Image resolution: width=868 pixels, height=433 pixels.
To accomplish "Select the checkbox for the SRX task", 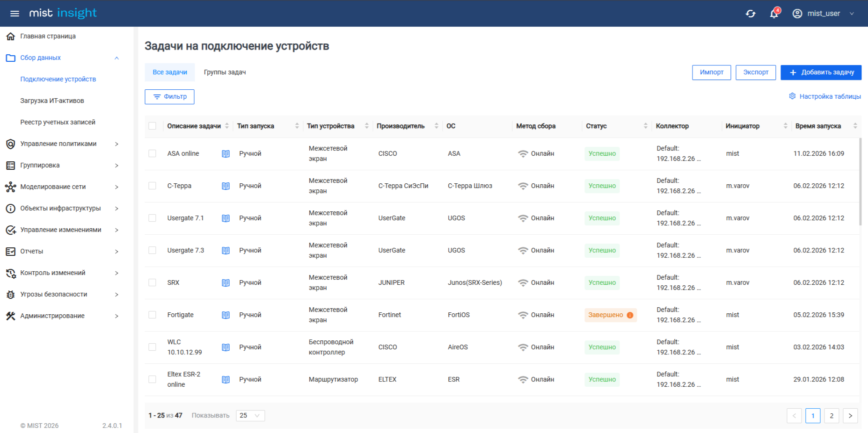I will click(x=153, y=283).
